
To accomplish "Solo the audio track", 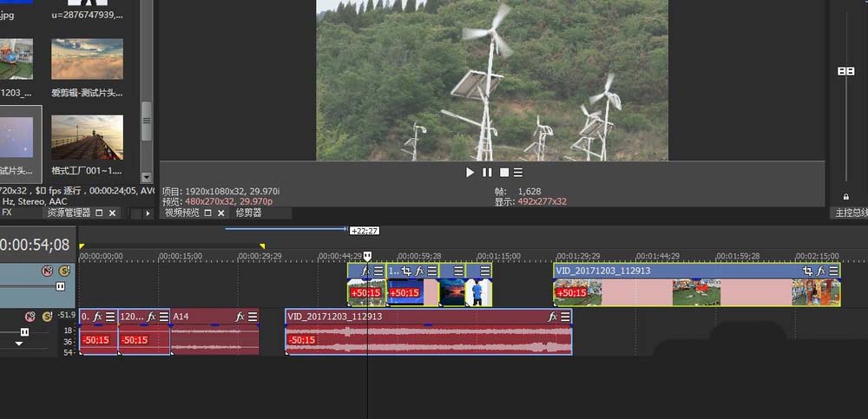I will (47, 317).
